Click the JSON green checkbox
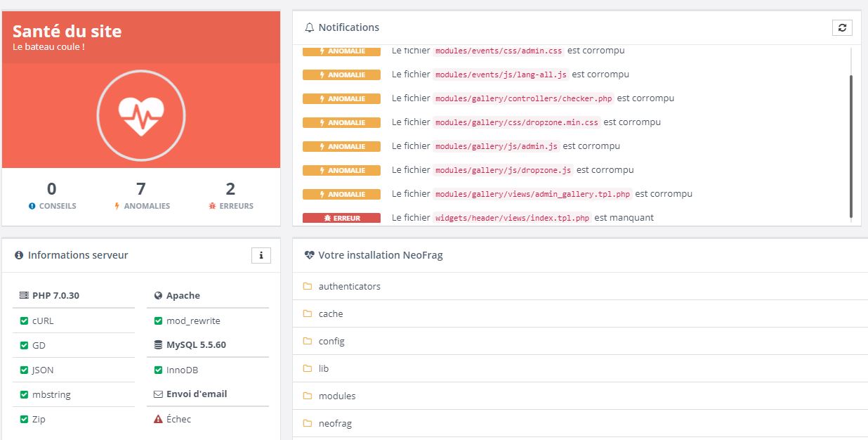The height and width of the screenshot is (440, 868). [x=24, y=370]
